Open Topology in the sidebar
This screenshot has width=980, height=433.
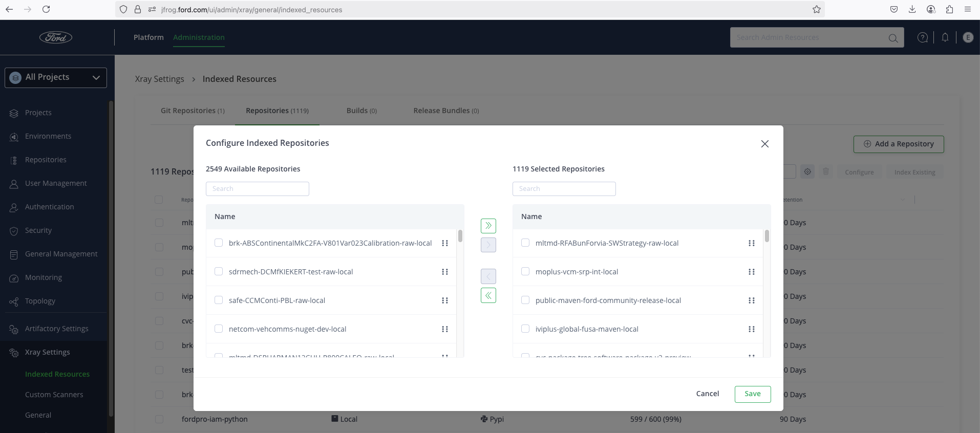pos(40,301)
